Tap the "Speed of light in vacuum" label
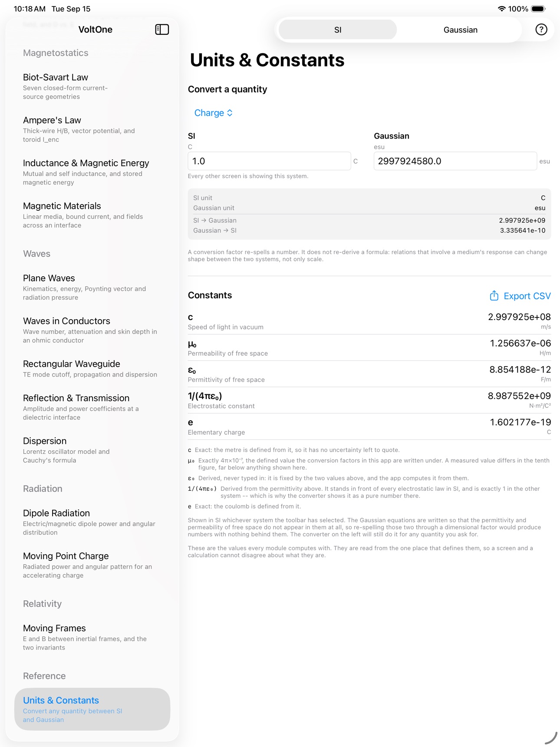 225,327
